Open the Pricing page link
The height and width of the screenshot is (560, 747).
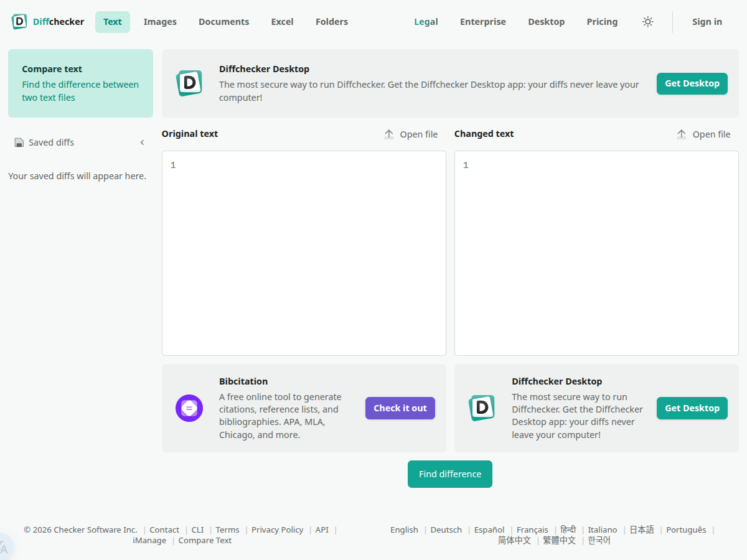pos(602,22)
